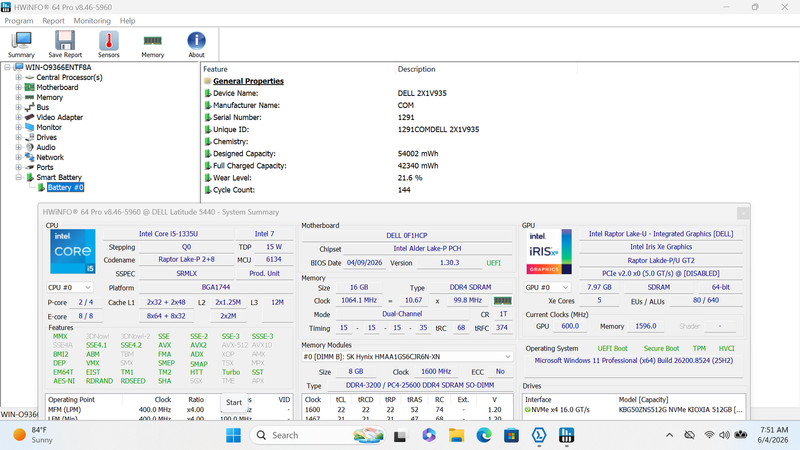Click the DELL 0F1HCP motherboard field

click(407, 235)
